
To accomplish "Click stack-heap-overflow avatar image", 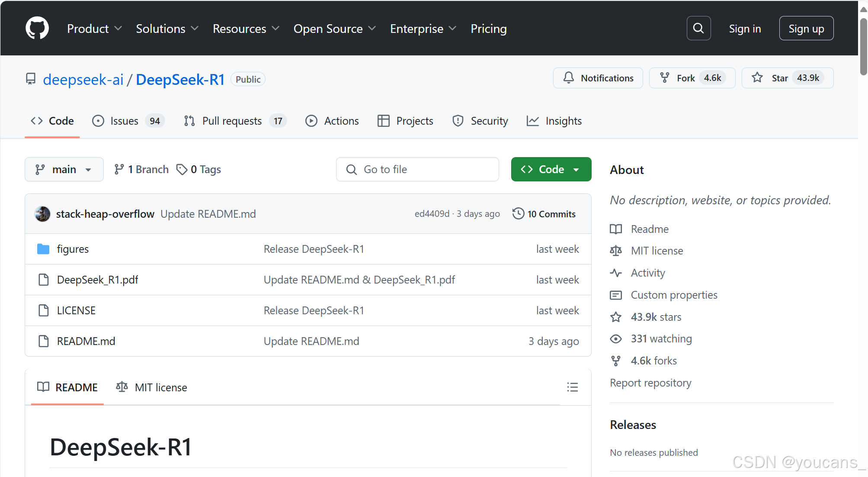I will pyautogui.click(x=42, y=214).
